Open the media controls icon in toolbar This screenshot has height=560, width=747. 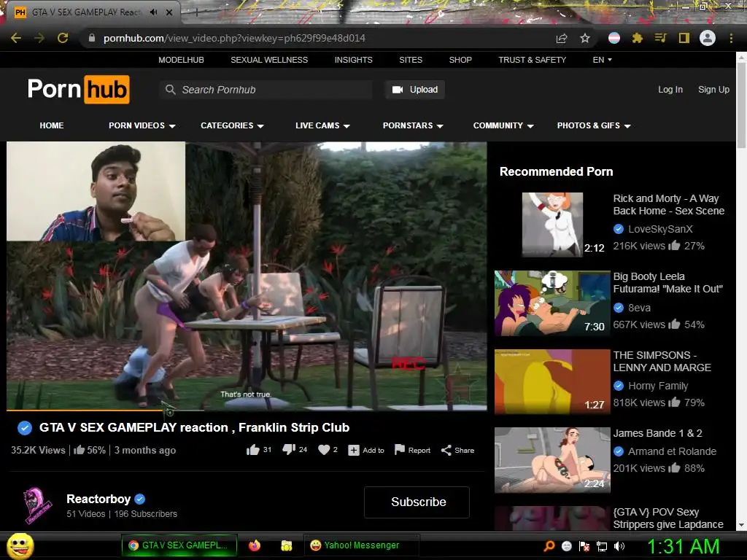(x=660, y=38)
